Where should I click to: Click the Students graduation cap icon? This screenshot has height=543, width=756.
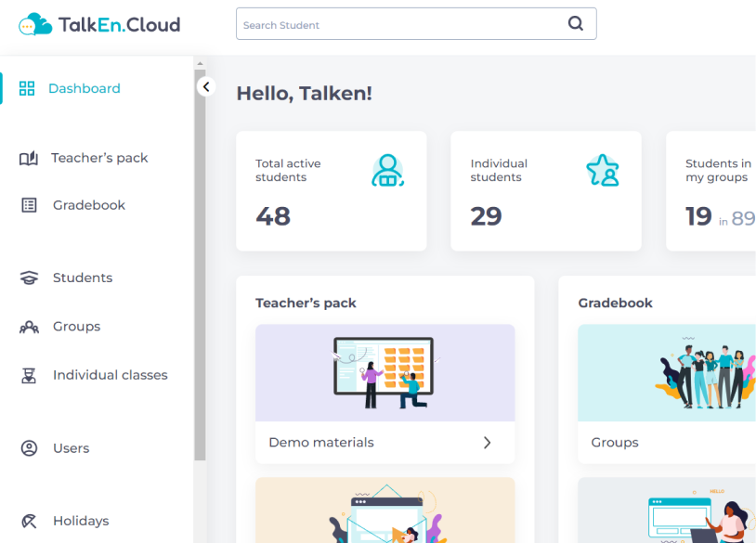tap(29, 278)
